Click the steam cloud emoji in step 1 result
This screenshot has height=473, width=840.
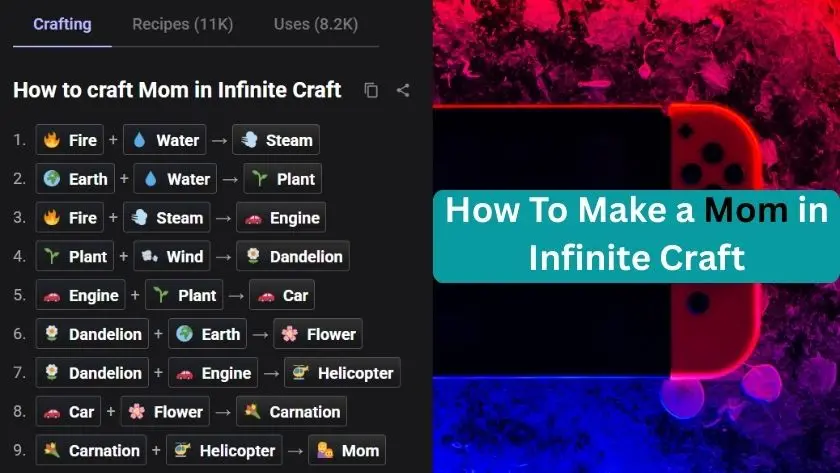[249, 140]
